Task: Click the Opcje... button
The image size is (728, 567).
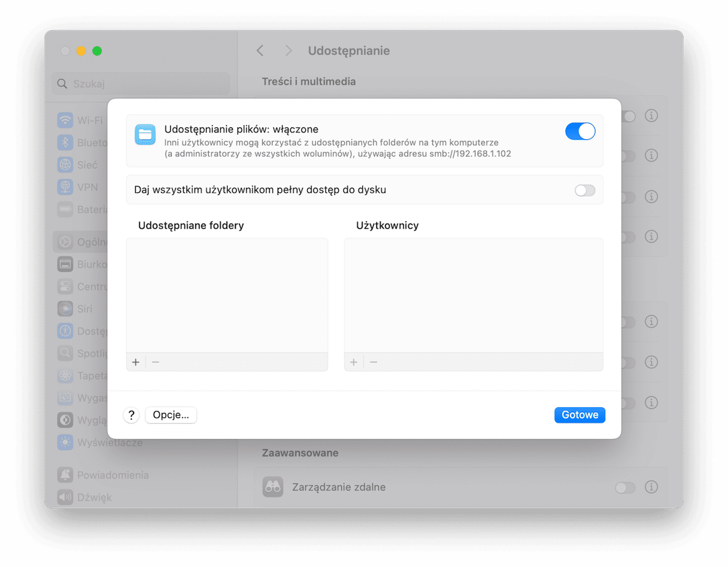Action: [171, 415]
